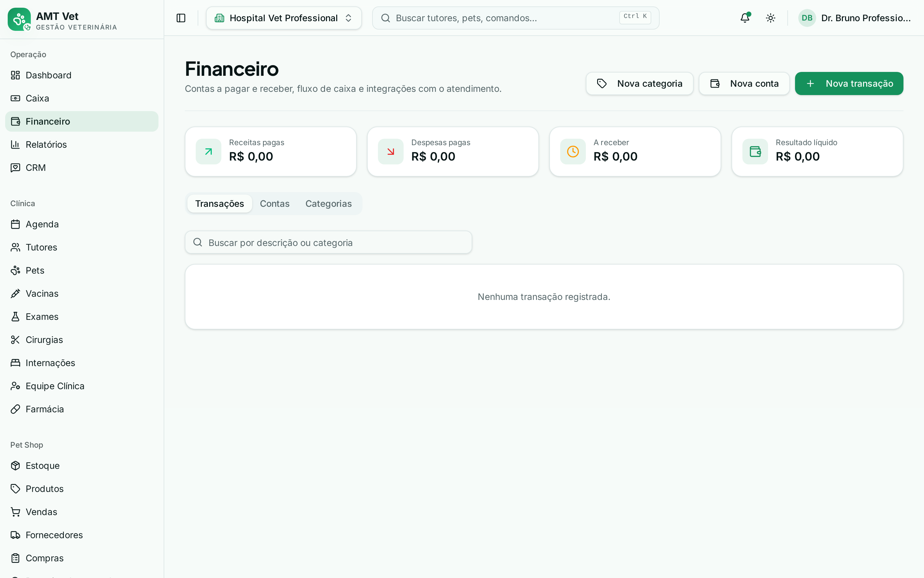Image resolution: width=924 pixels, height=578 pixels.
Task: Switch to the Contas tab
Action: click(x=275, y=204)
